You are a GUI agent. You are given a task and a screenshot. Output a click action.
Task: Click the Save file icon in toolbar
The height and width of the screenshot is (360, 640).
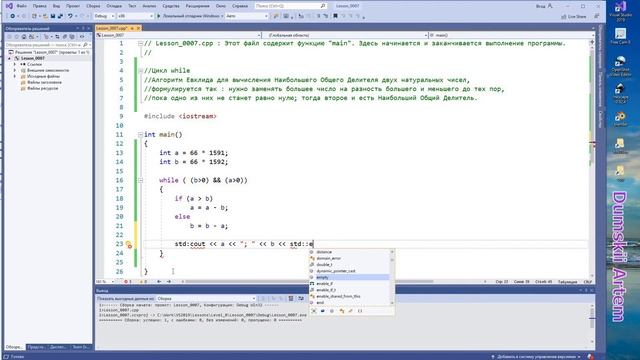point(53,16)
